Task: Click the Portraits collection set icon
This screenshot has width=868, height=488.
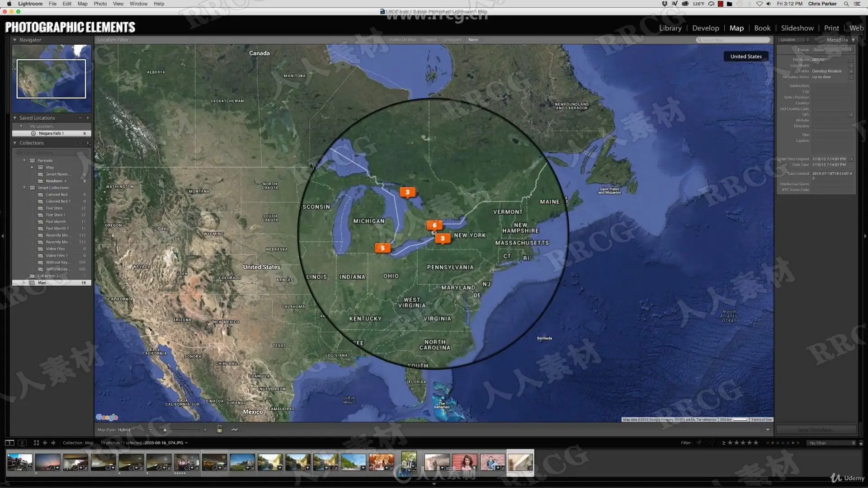Action: click(33, 160)
